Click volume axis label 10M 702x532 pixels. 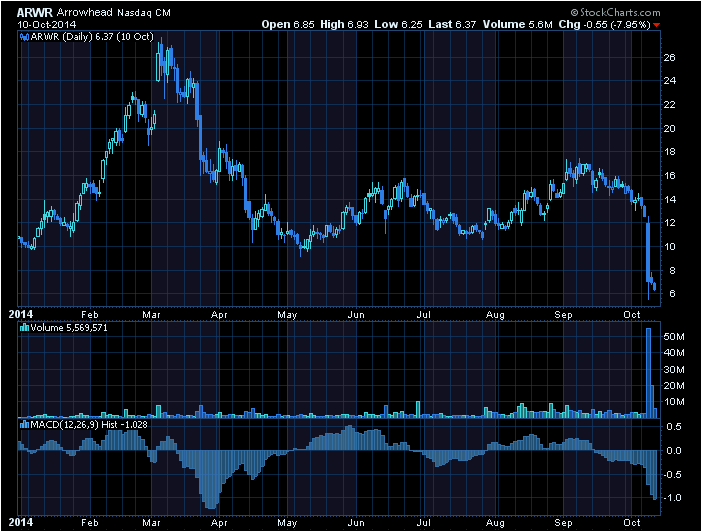tap(674, 402)
